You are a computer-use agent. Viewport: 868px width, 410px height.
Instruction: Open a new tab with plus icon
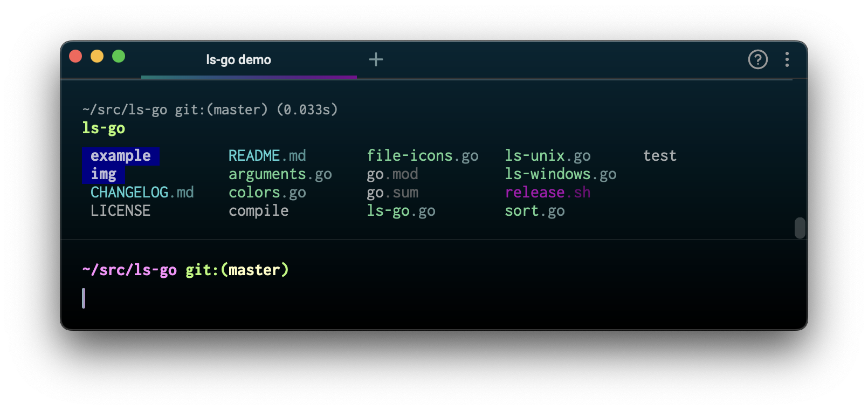pos(376,59)
